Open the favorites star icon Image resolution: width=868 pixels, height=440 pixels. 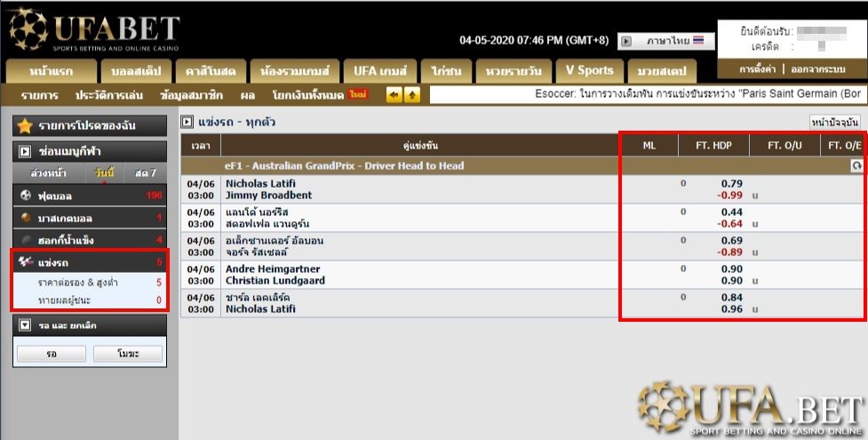(24, 126)
